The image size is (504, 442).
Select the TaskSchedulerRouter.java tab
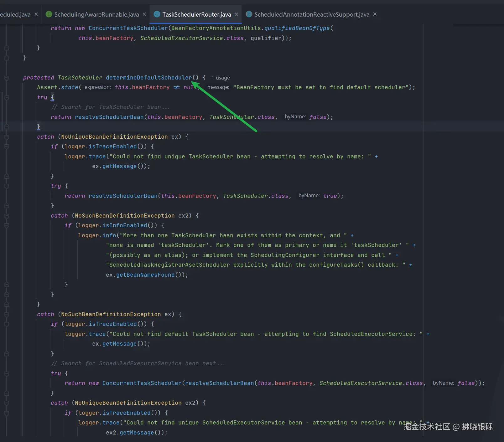coord(196,14)
